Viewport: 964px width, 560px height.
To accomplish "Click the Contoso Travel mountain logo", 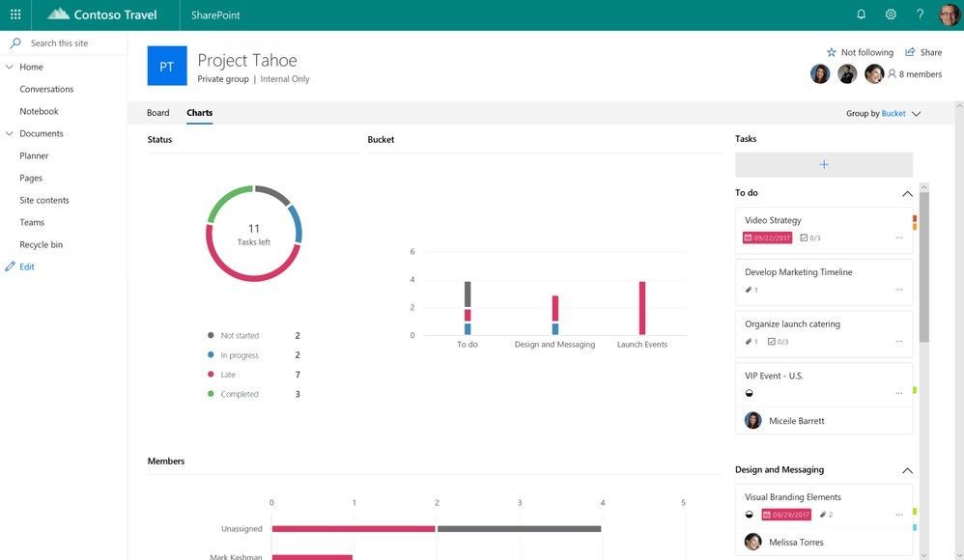I will click(58, 14).
